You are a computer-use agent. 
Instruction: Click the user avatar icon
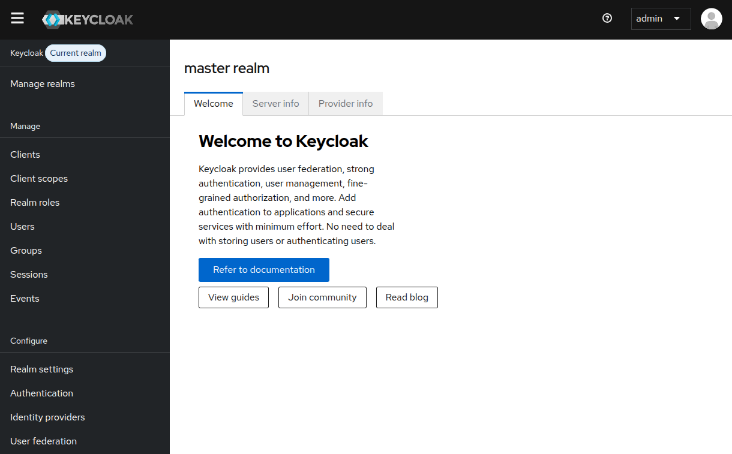(711, 19)
